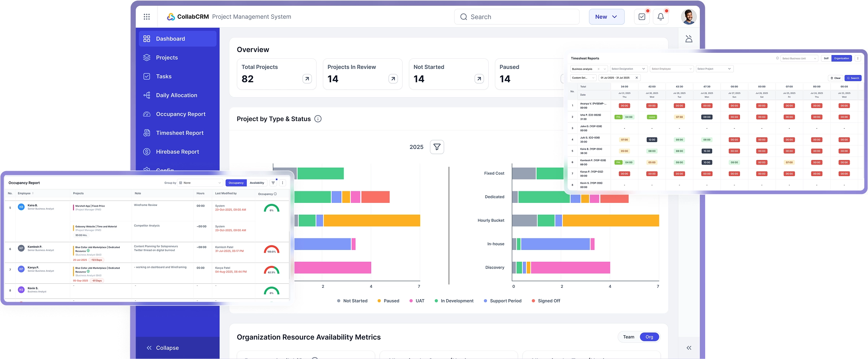The height and width of the screenshot is (359, 868).
Task: Open the app grid launcher icon
Action: point(147,16)
